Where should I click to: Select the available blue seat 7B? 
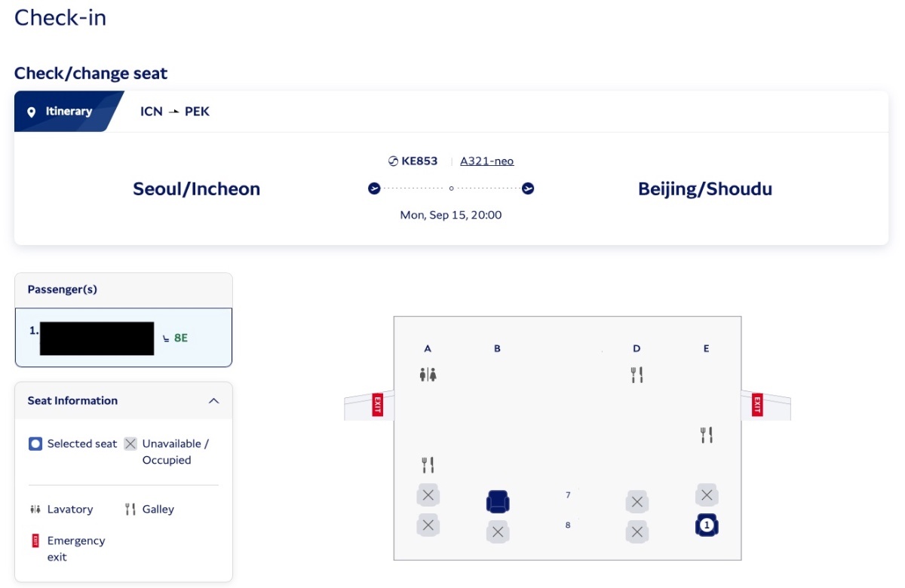click(498, 501)
